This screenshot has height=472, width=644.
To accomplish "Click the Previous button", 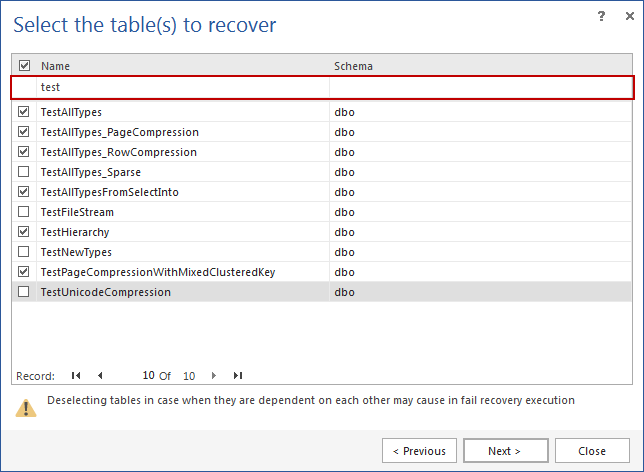I will click(419, 451).
